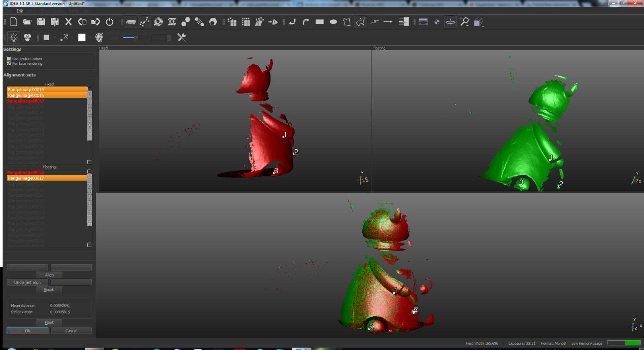Click the Align button
This screenshot has width=644, height=350.
tap(49, 275)
